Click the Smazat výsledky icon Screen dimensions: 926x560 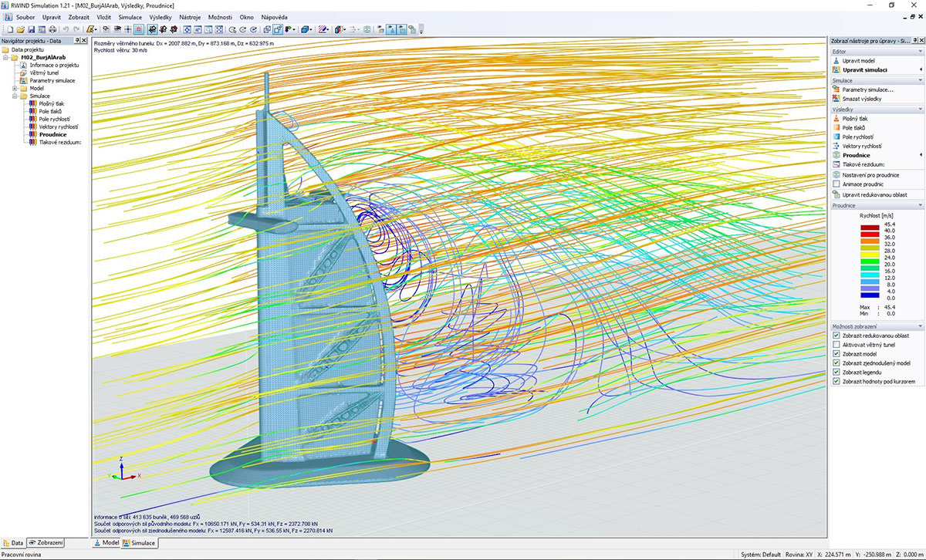click(836, 99)
